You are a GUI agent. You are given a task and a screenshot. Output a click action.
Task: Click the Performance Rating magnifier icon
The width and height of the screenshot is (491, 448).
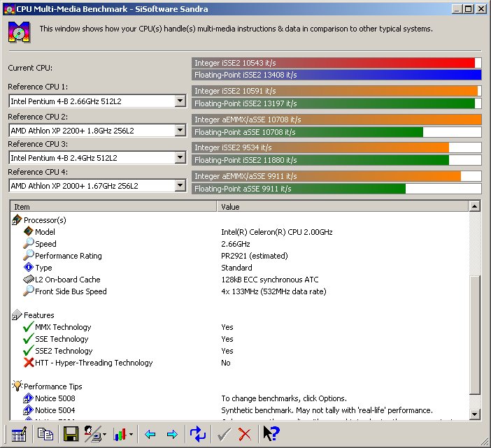(28, 255)
